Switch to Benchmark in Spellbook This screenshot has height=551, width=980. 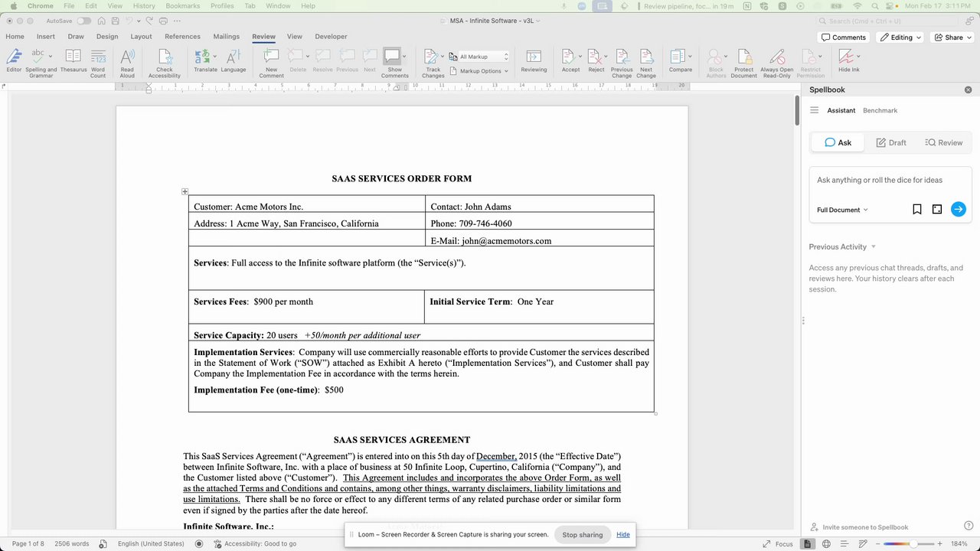click(x=880, y=110)
